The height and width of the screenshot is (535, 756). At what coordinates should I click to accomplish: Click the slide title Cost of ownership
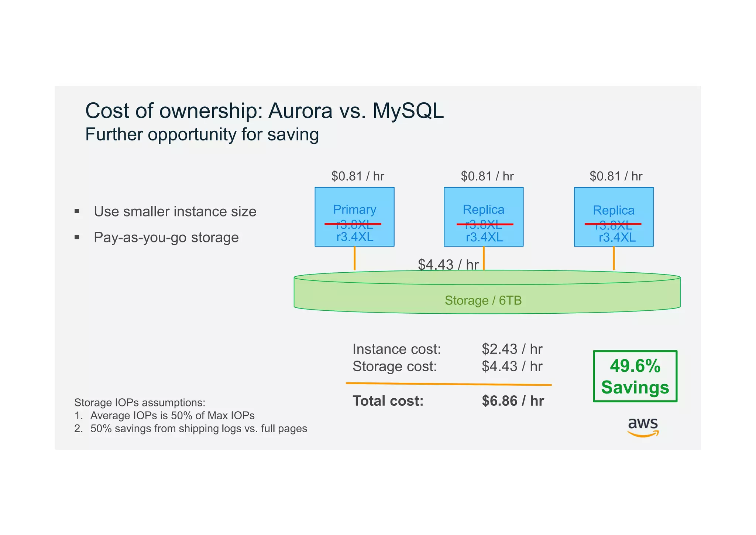click(x=264, y=110)
